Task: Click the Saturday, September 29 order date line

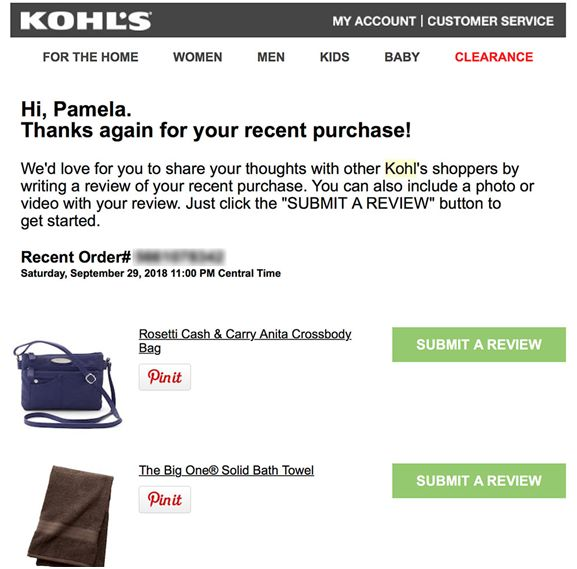Action: tap(151, 273)
